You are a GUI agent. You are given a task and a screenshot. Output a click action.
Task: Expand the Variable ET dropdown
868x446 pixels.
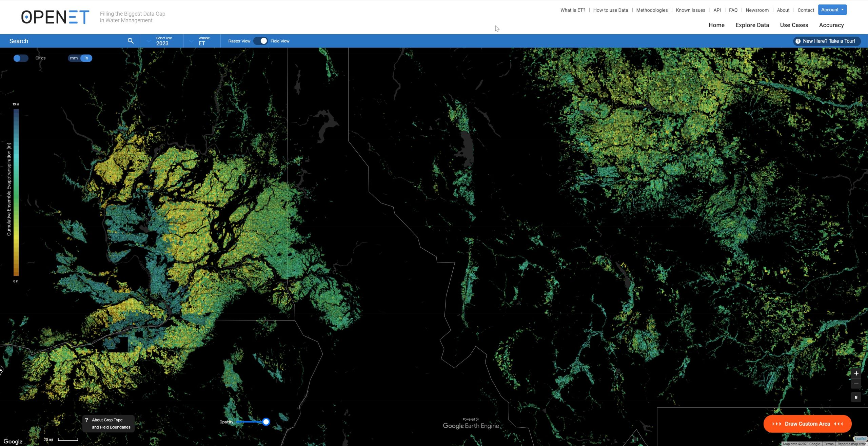pos(202,41)
